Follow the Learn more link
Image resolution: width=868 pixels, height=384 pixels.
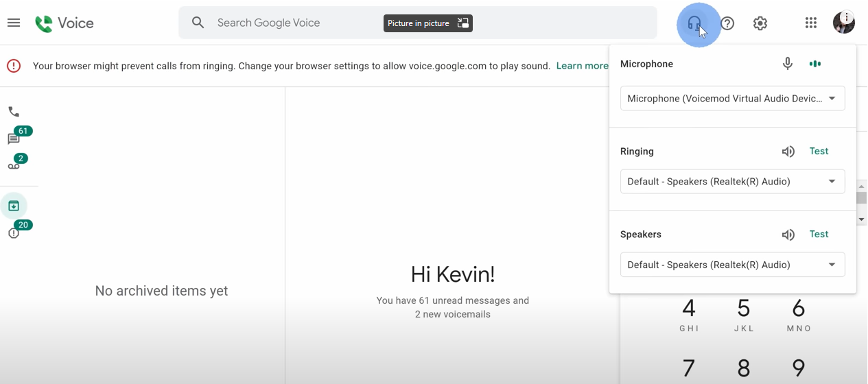pyautogui.click(x=582, y=66)
